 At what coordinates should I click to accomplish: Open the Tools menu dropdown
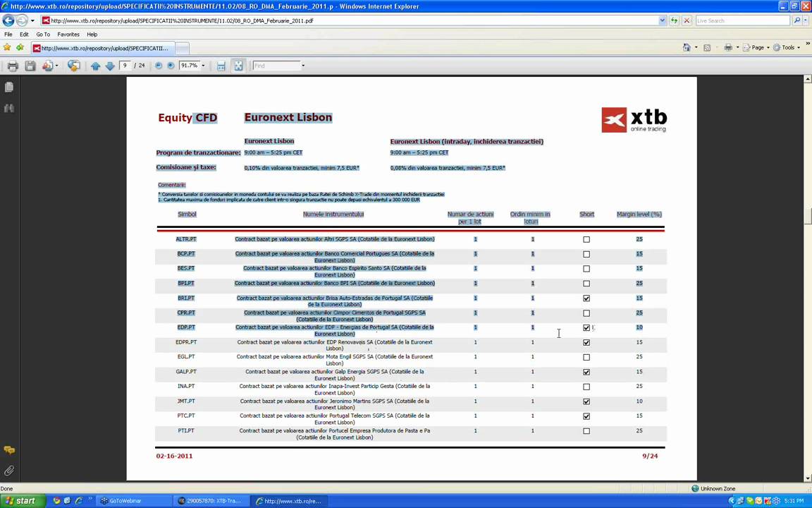[787, 47]
